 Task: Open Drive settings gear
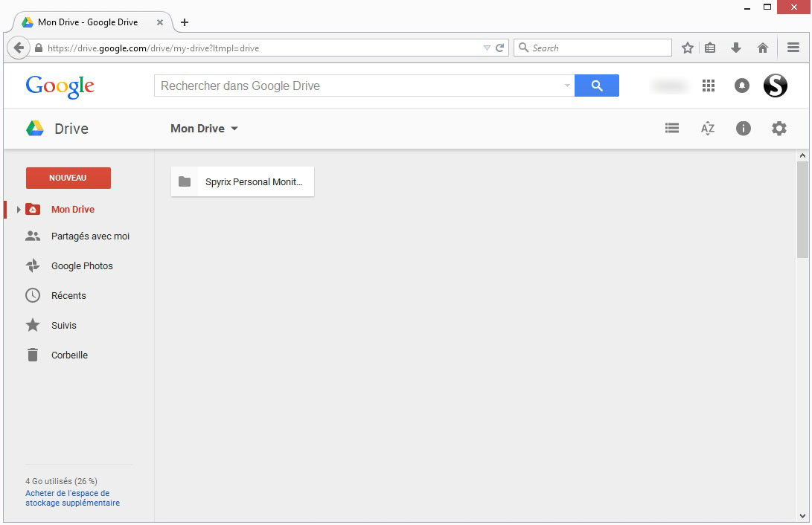pos(779,129)
